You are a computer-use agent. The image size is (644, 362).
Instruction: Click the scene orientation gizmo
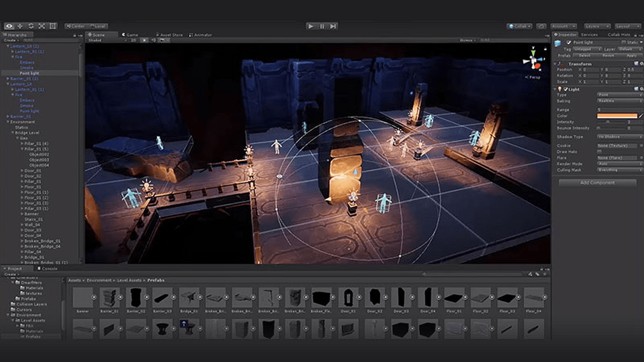532,61
